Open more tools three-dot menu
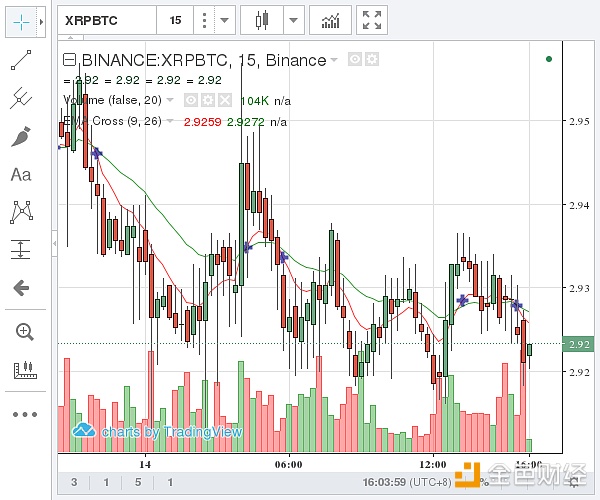The width and height of the screenshot is (600, 500). [x=25, y=414]
